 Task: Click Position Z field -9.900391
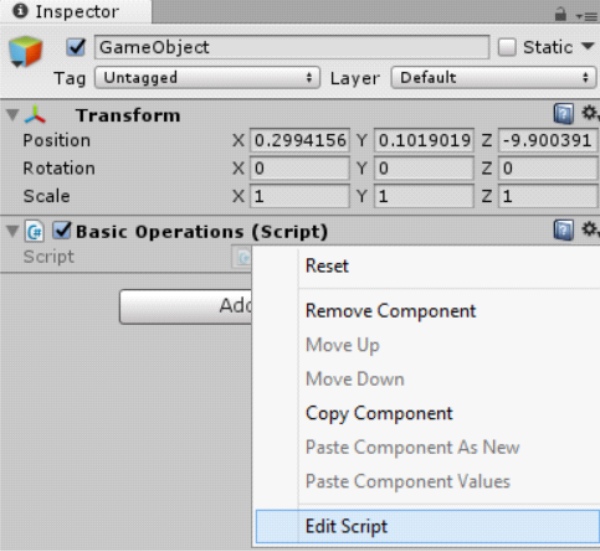(548, 140)
